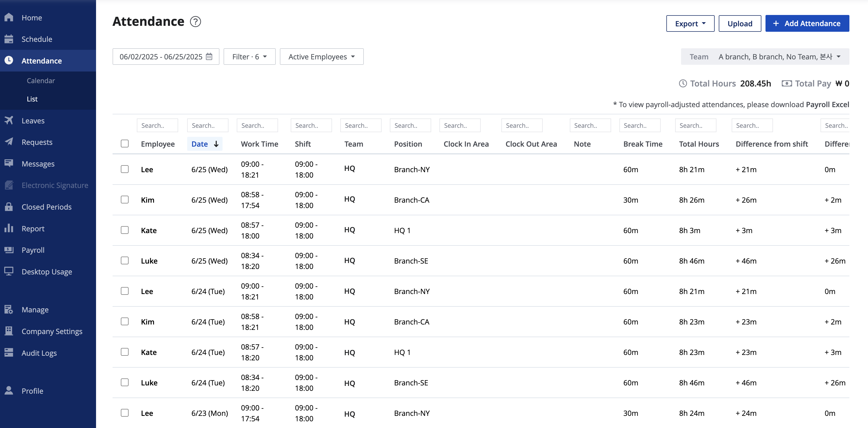
Task: Click the Desktop Usage monitor icon
Action: point(9,271)
